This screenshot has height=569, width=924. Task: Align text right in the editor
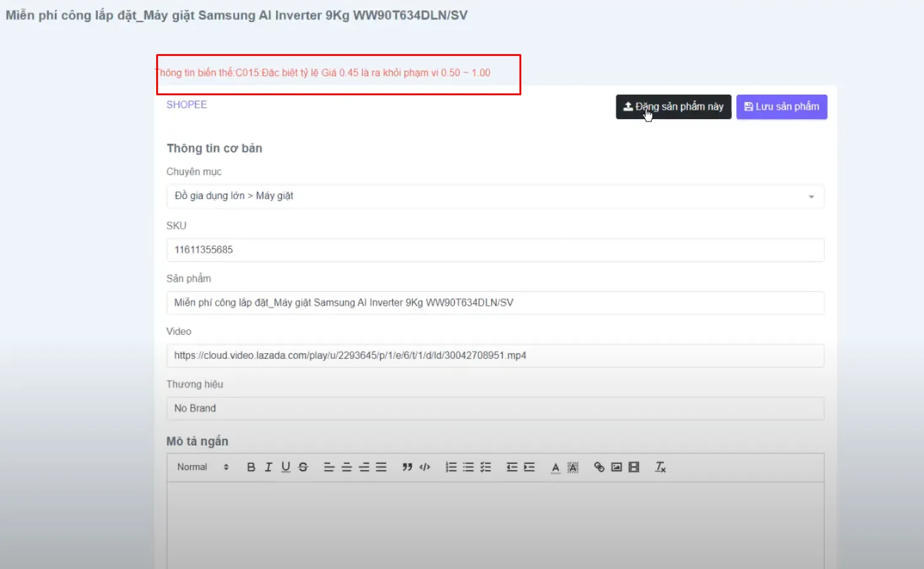[364, 468]
